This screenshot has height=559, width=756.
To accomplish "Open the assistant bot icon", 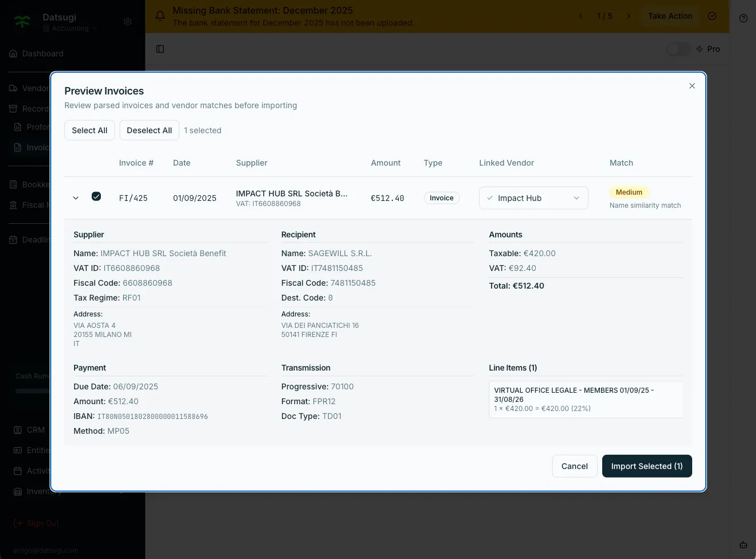I will [743, 545].
